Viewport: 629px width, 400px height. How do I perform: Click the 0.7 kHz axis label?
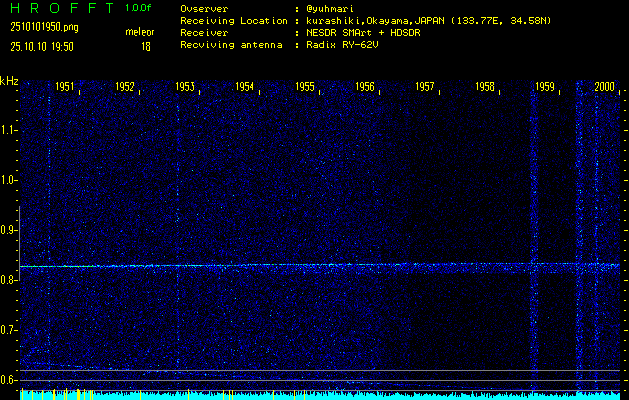(x=8, y=330)
